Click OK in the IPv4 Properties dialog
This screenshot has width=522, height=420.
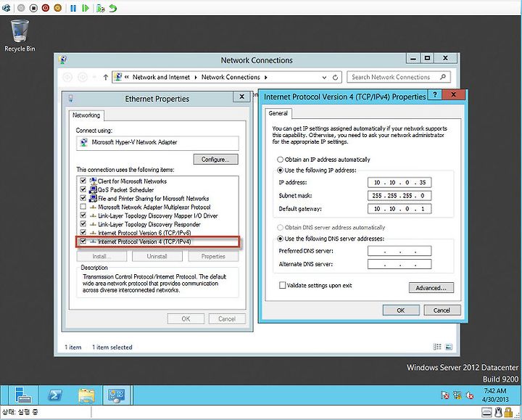(401, 310)
